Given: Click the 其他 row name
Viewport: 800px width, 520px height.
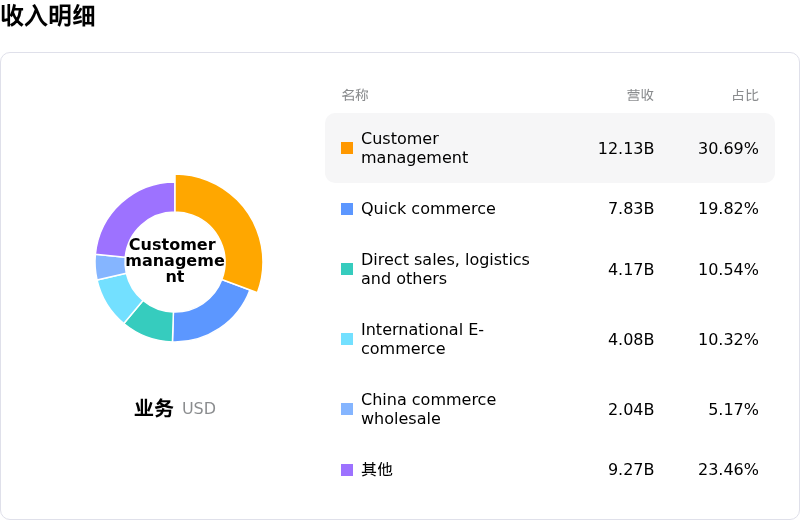Looking at the screenshot, I should (x=377, y=469).
